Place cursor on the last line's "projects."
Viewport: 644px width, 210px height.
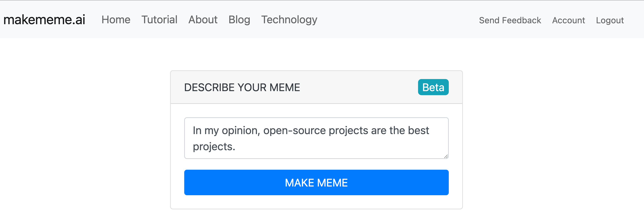point(214,146)
